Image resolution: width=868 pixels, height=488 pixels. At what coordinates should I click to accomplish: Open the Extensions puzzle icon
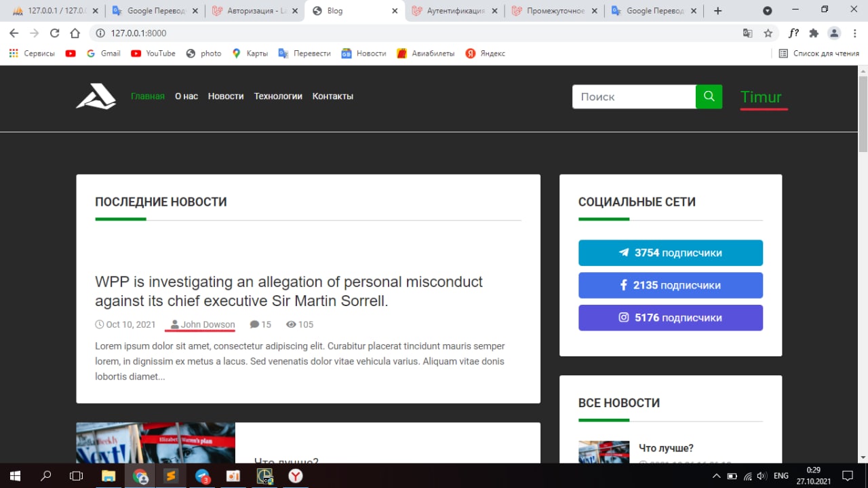pos(814,33)
